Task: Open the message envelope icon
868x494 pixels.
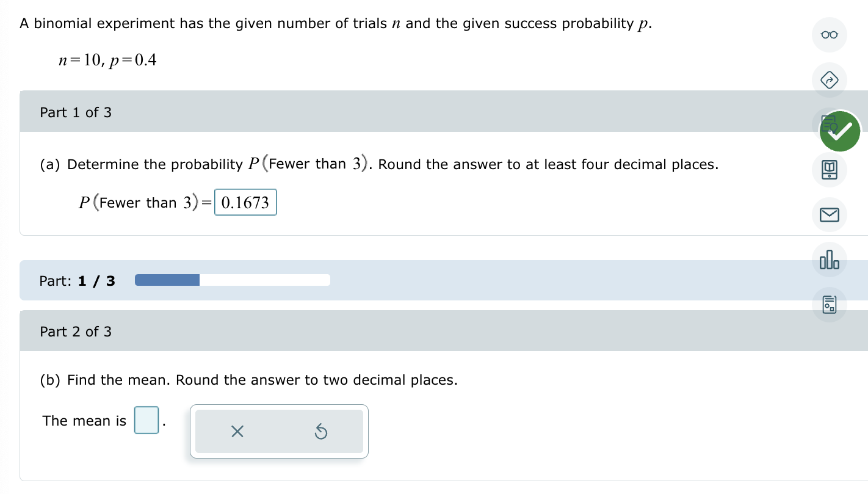Action: point(829,214)
